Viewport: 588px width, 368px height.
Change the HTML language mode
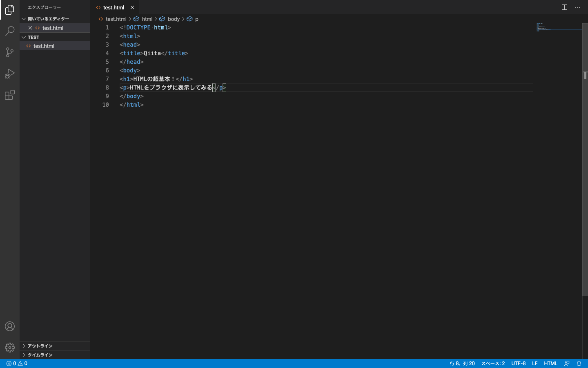point(550,364)
